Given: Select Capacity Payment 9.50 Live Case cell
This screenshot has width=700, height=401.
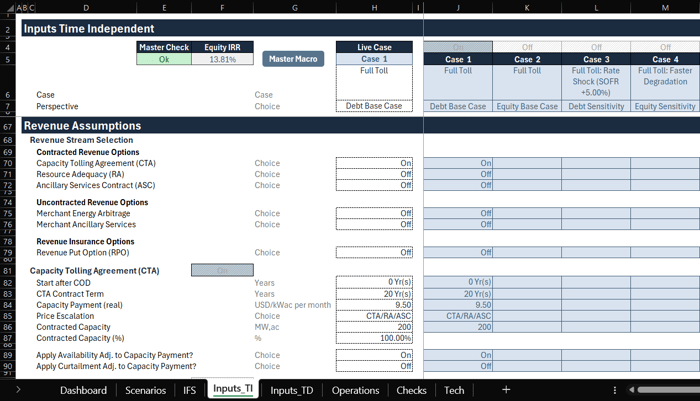Looking at the screenshot, I should (x=373, y=305).
